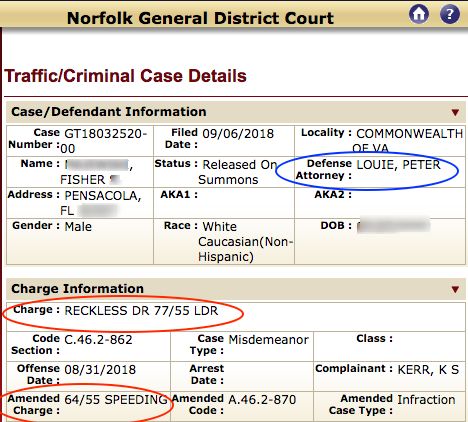
Task: Select the Misdemeanor case type value
Action: click(x=269, y=340)
